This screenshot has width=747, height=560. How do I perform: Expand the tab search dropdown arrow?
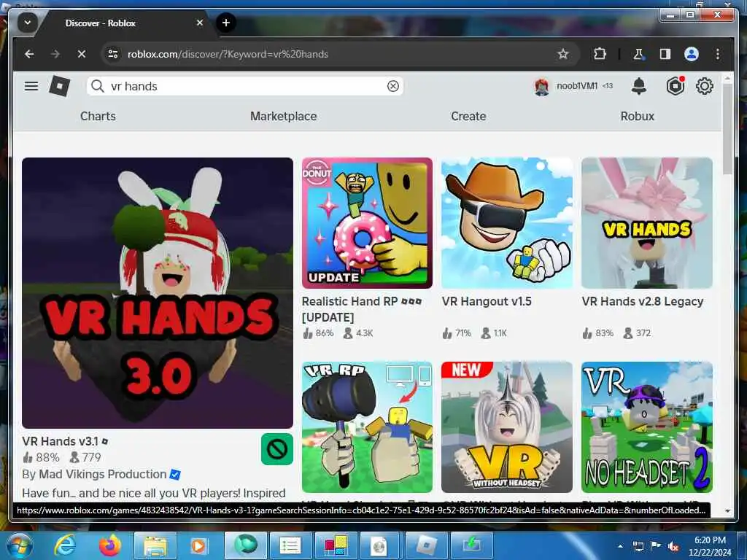click(28, 23)
